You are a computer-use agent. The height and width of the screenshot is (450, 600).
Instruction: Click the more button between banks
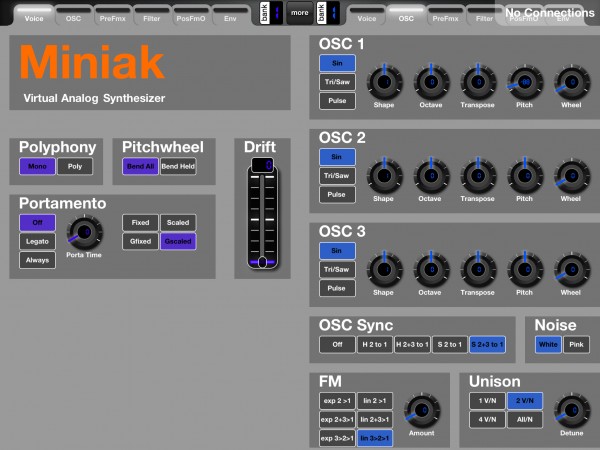(x=300, y=13)
